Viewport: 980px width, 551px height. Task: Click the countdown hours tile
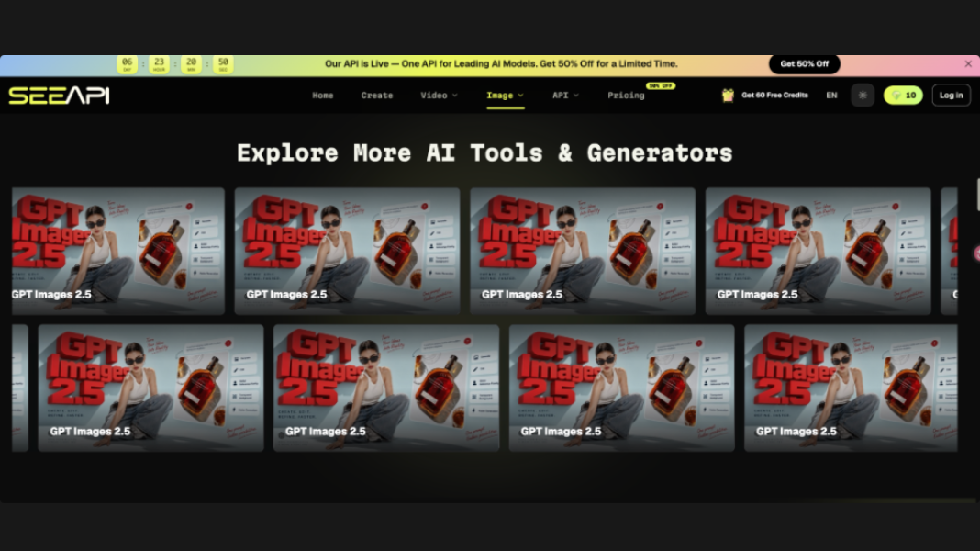click(x=159, y=64)
